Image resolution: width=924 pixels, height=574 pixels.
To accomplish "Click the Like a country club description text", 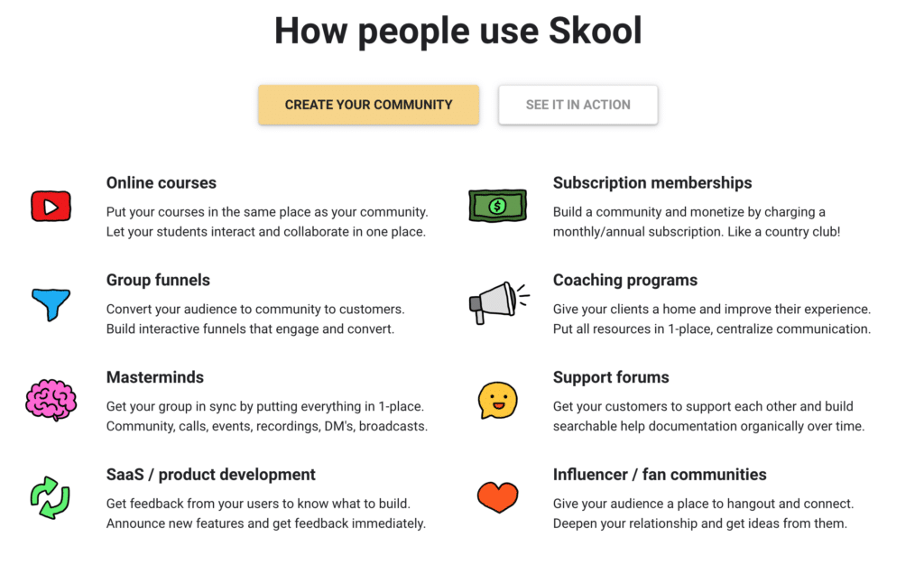I will pos(784,232).
